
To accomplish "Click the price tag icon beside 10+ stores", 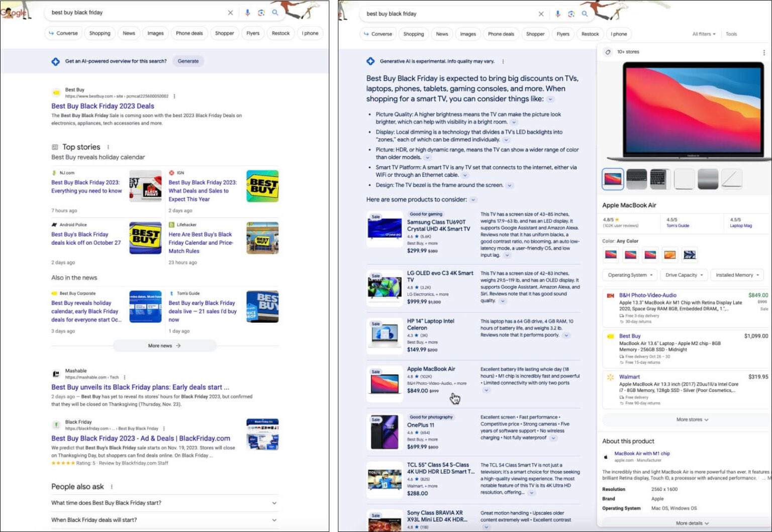I will (x=608, y=52).
